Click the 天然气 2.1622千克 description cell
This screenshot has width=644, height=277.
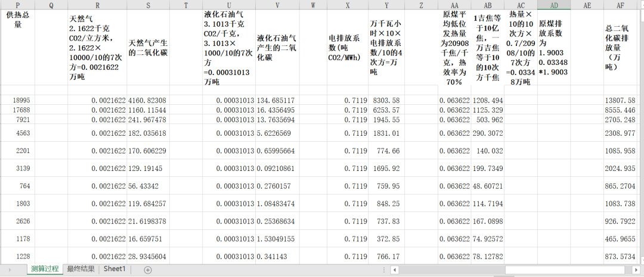(x=97, y=47)
